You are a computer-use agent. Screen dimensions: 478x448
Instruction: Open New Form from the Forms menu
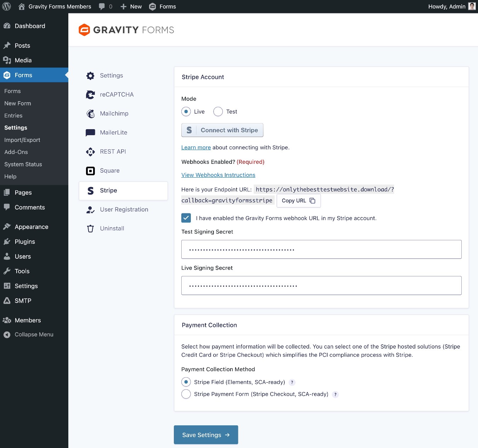[17, 103]
